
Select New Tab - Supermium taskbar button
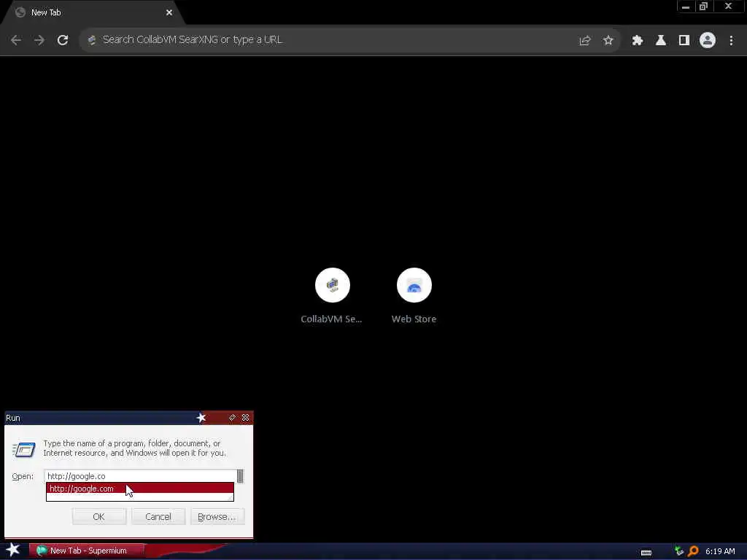tap(87, 551)
